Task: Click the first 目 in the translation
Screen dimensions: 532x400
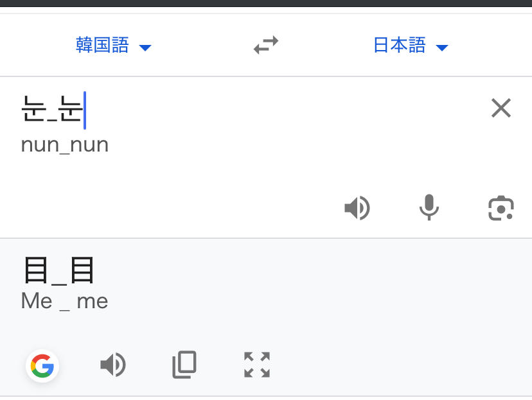Action: point(35,270)
